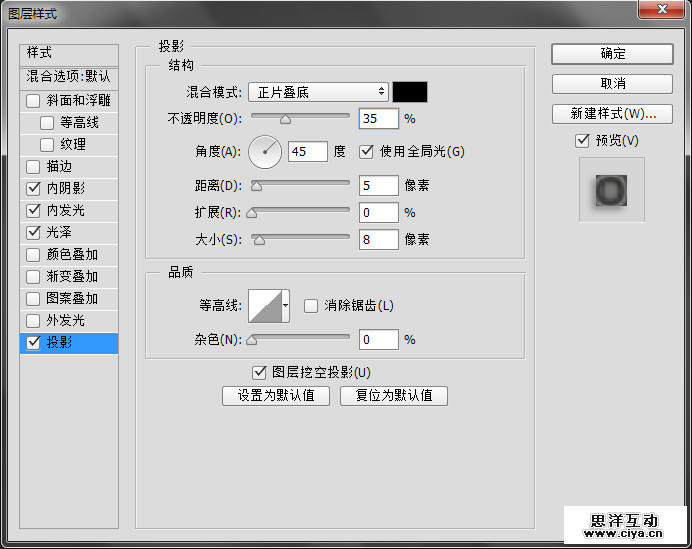The width and height of the screenshot is (692, 549).
Task: Select 混合选项:默认 in the styles list
Action: [x=69, y=76]
